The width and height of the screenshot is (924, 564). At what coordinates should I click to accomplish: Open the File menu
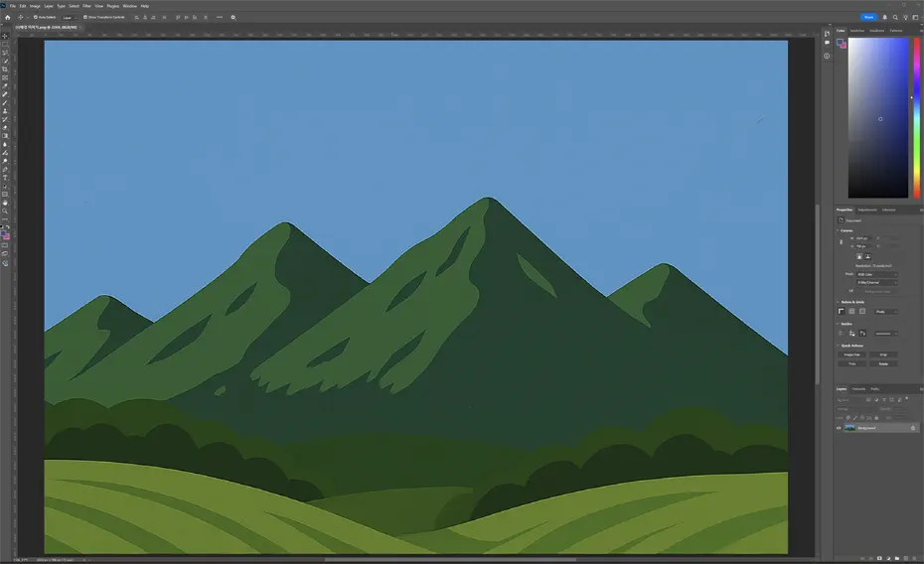click(x=12, y=6)
